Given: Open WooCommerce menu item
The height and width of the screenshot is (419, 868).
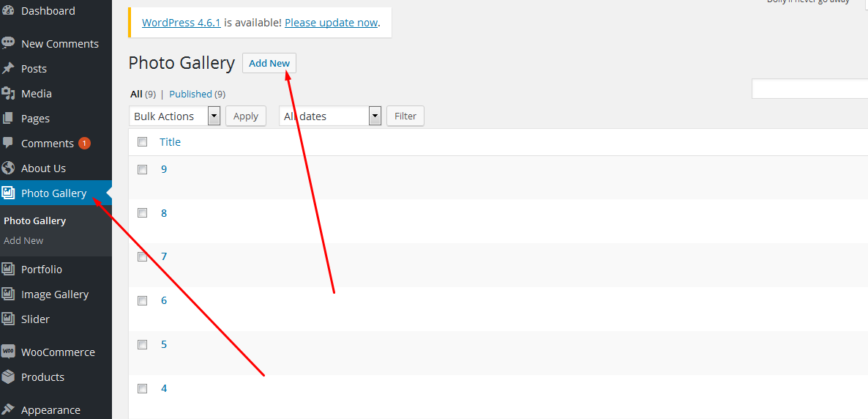Looking at the screenshot, I should tap(58, 352).
